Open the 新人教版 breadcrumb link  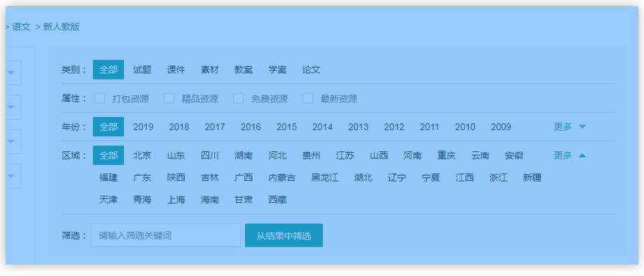click(61, 27)
